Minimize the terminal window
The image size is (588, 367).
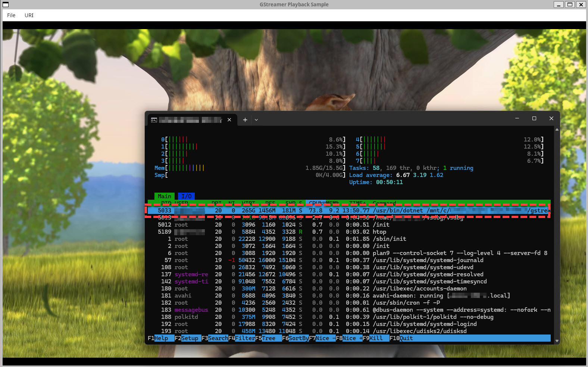[x=517, y=118]
